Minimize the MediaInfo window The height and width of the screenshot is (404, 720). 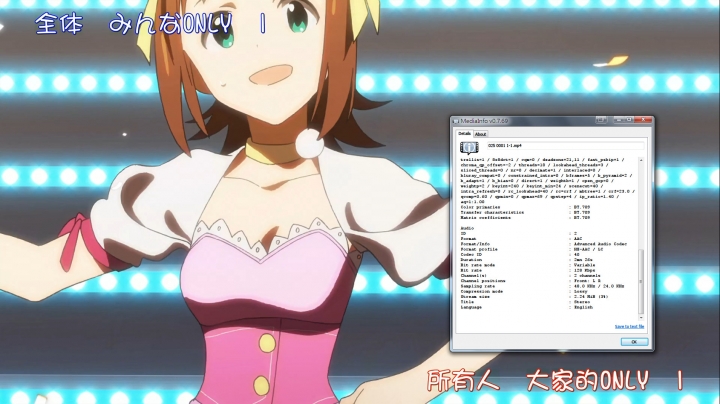click(x=619, y=120)
